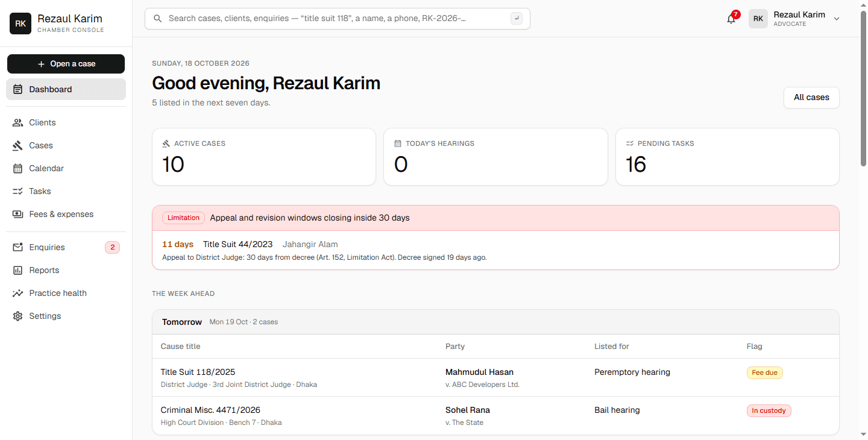Click the vertical page scrollbar
868x440 pixels.
click(863, 89)
